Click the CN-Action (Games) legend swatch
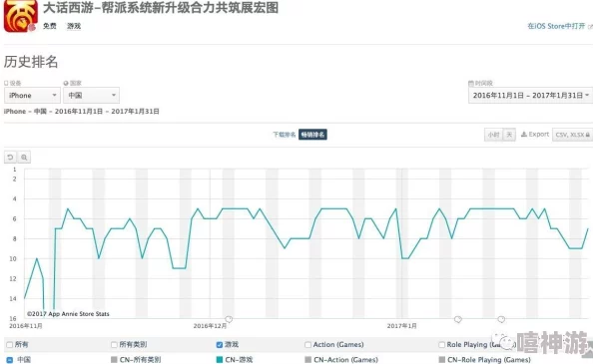The image size is (593, 364). [307, 359]
